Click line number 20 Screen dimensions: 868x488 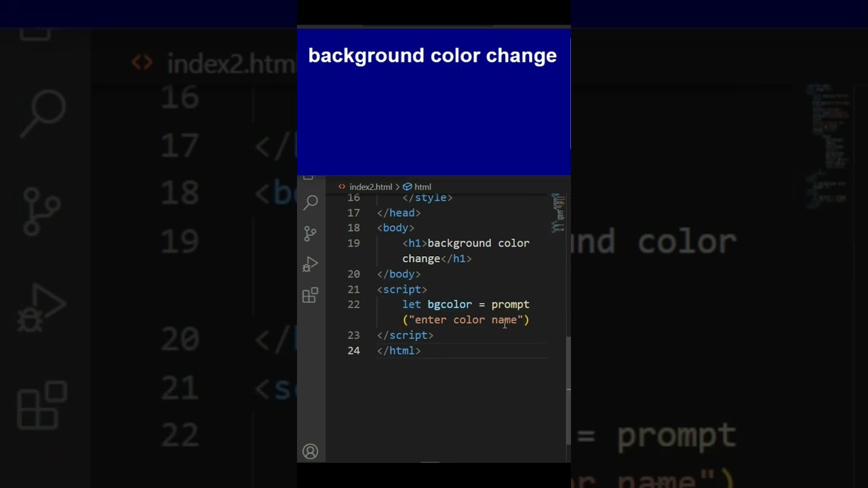point(353,274)
